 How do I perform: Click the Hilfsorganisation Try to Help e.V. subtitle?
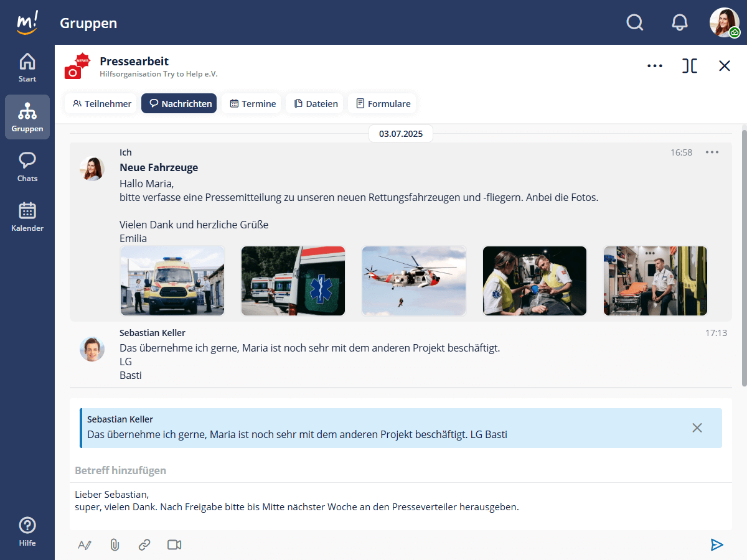tap(159, 74)
